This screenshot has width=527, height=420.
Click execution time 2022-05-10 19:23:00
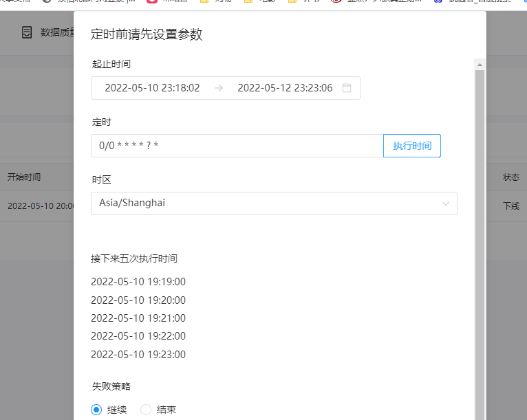coord(138,355)
